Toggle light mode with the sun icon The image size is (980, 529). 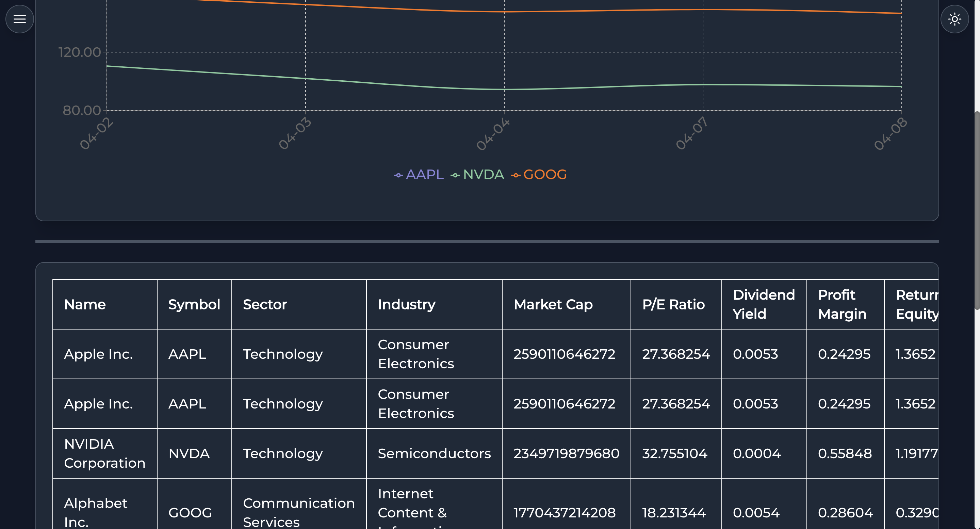click(x=954, y=19)
